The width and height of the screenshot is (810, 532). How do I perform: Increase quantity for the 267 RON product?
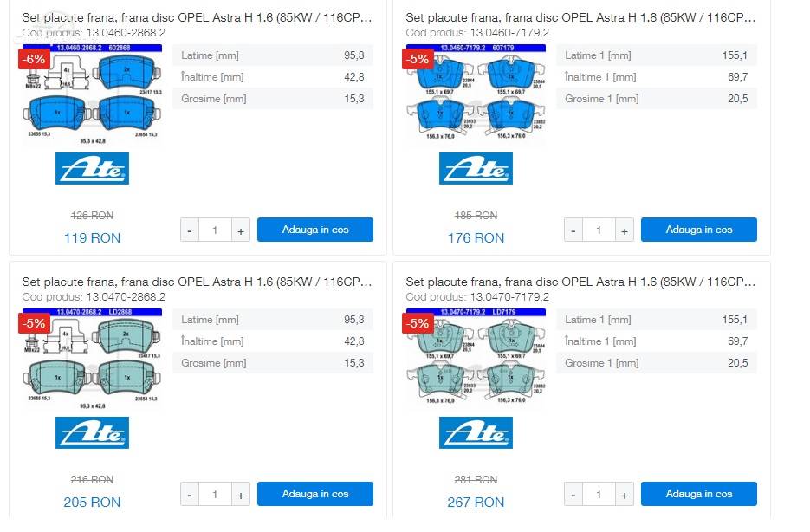(x=625, y=495)
